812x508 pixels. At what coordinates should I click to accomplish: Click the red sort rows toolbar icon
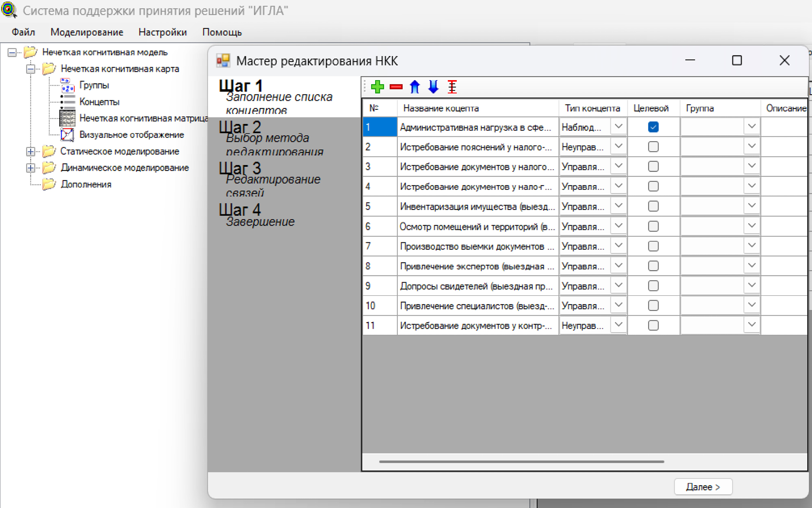click(452, 87)
